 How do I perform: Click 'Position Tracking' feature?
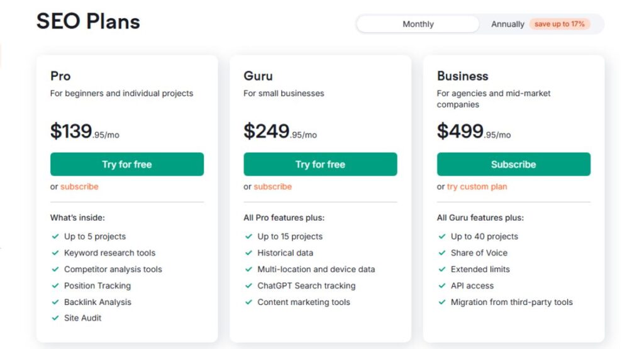pyautogui.click(x=97, y=285)
